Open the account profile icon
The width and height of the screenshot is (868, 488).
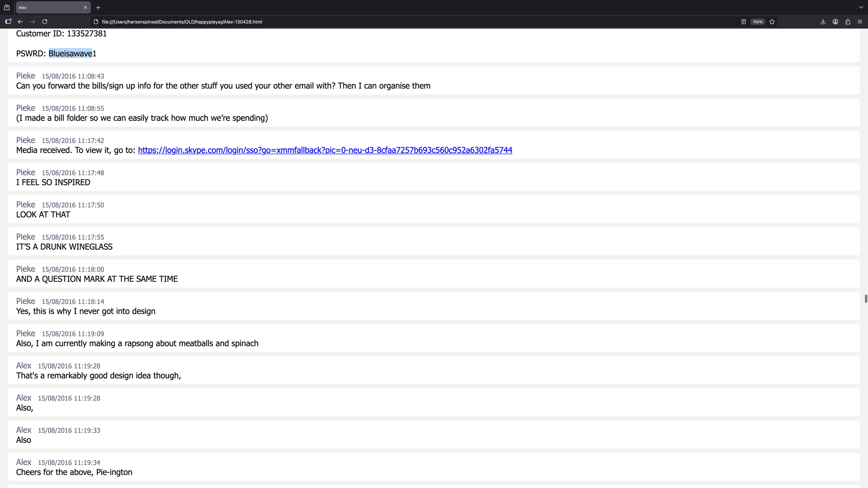pos(835,22)
